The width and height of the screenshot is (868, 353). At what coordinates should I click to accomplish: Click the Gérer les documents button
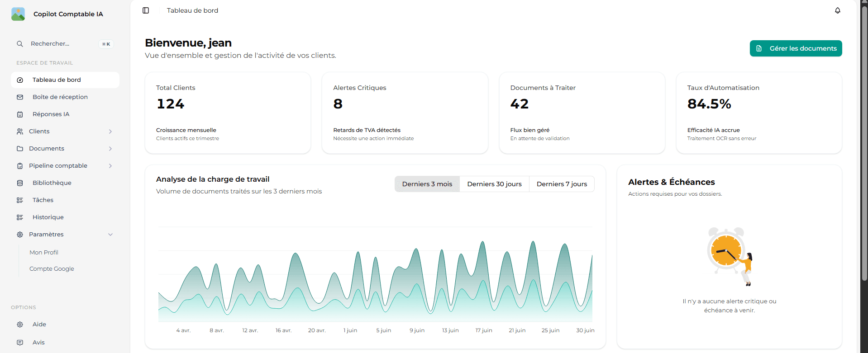pos(796,48)
